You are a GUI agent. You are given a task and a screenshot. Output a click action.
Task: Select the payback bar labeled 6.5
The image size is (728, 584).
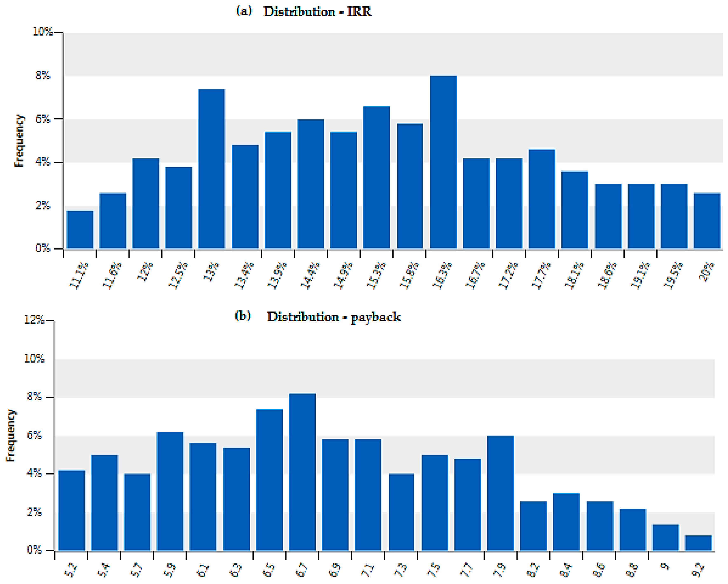click(269, 480)
